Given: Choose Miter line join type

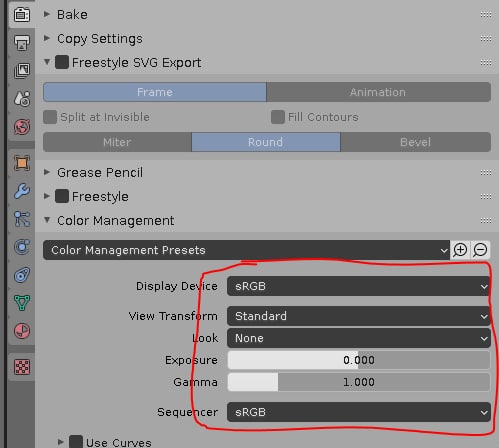Looking at the screenshot, I should [x=117, y=142].
